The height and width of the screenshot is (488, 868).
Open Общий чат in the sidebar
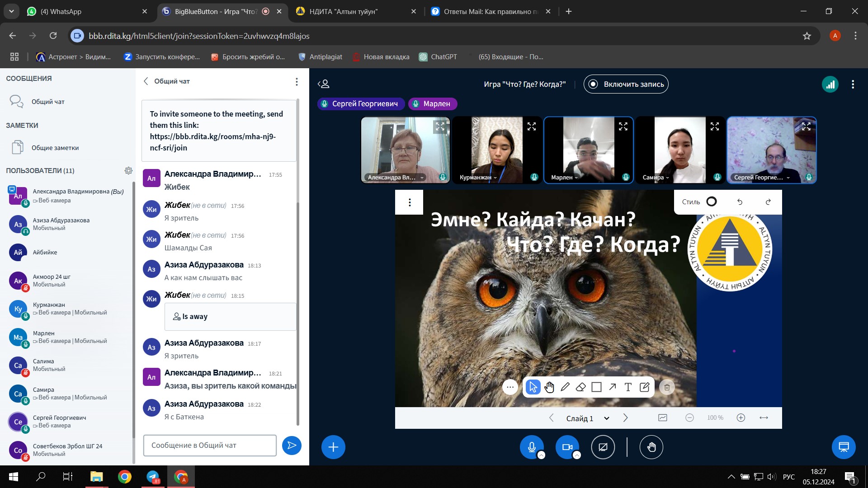coord(48,102)
